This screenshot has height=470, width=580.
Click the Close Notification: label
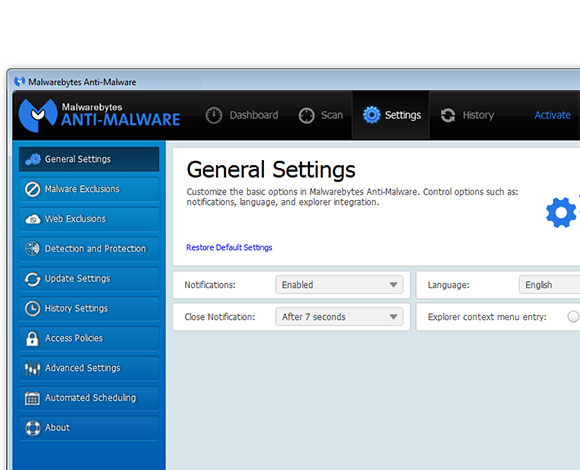[x=220, y=317]
